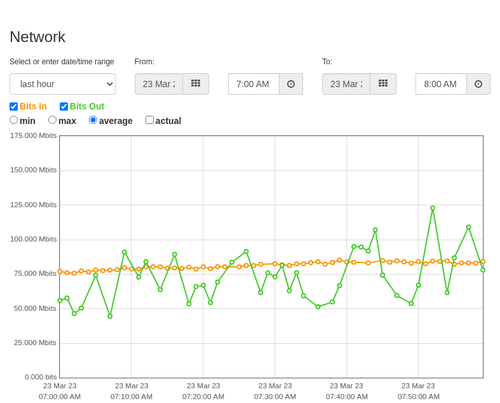Screen dimensions: 500x403
Task: Click the '07:40:00 AM' x-axis label
Action: [347, 397]
